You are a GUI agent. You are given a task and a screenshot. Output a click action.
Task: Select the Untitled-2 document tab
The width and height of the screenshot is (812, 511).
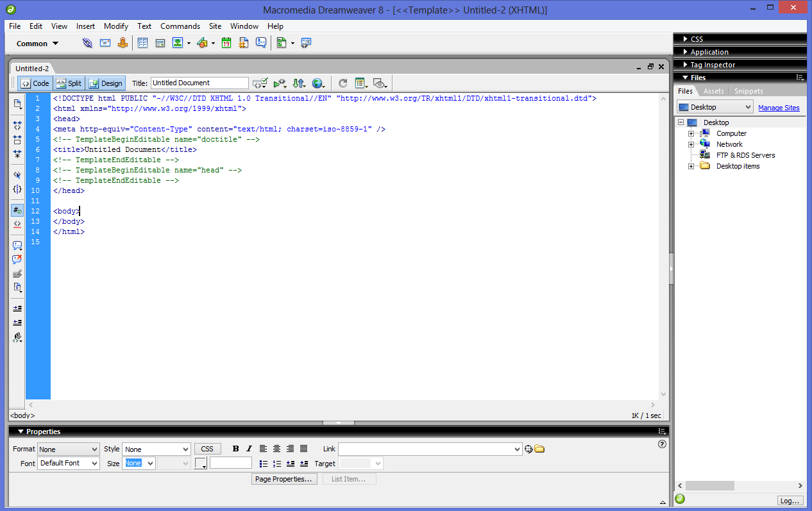(32, 69)
